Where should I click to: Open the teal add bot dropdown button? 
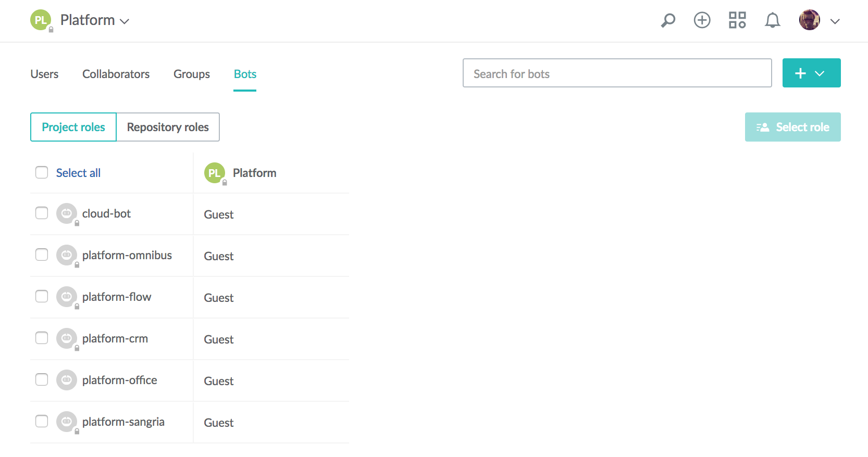(811, 73)
